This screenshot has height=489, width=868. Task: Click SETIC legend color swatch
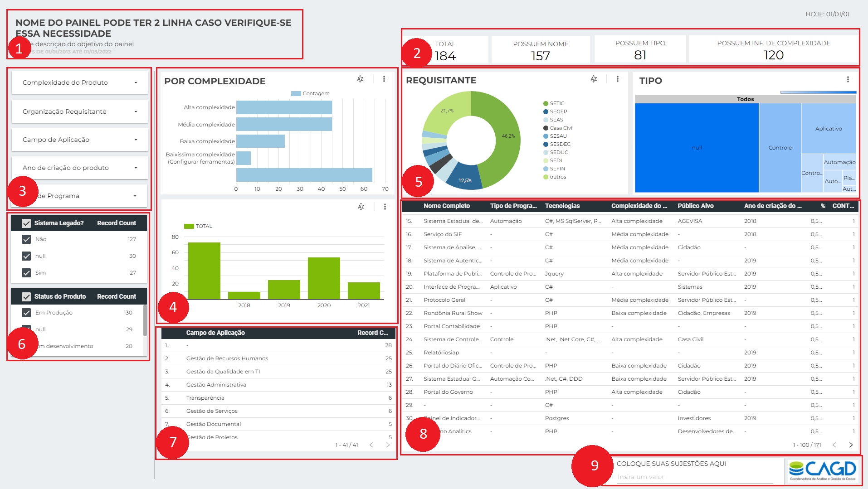pos(546,103)
